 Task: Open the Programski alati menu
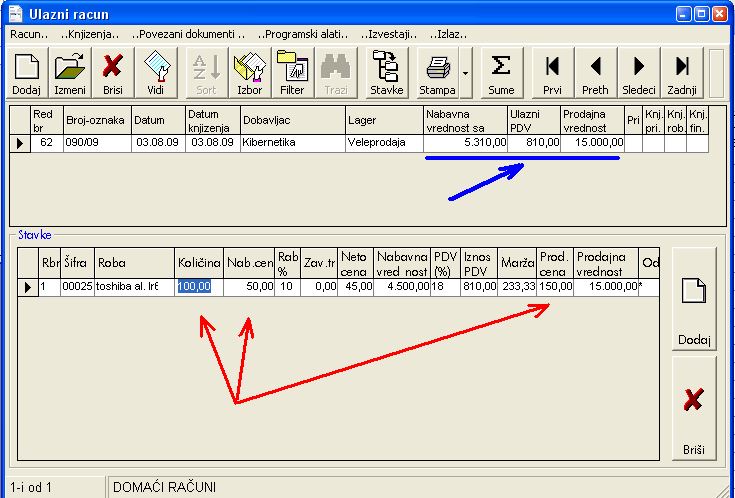pyautogui.click(x=295, y=34)
